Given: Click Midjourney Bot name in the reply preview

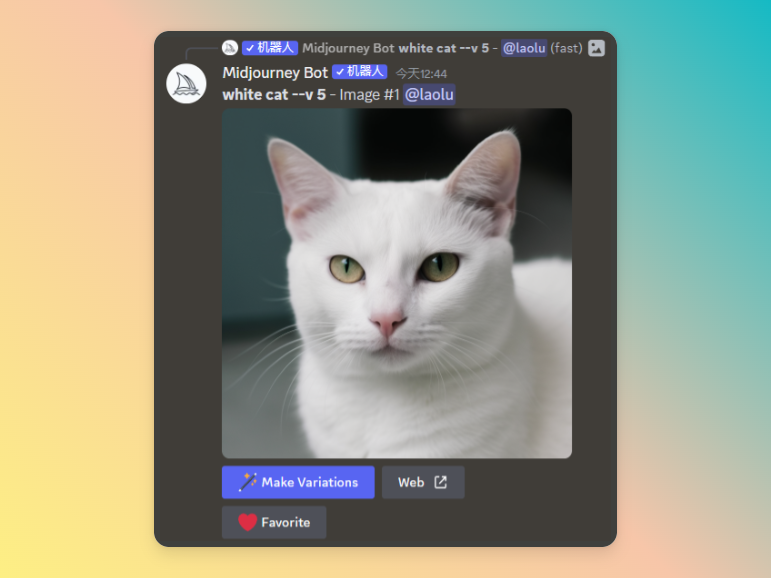Looking at the screenshot, I should tap(348, 48).
